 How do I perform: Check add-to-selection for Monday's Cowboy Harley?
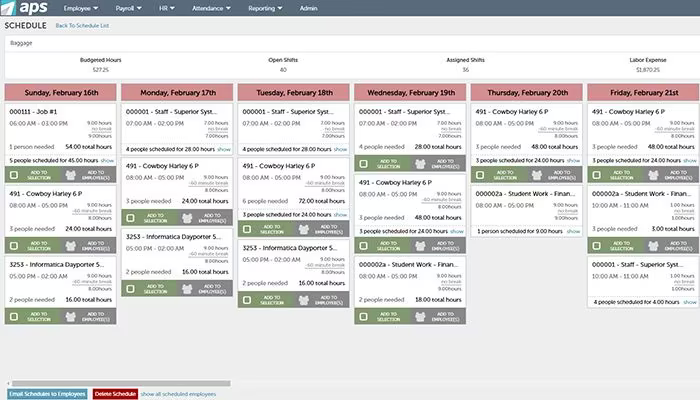coord(130,218)
